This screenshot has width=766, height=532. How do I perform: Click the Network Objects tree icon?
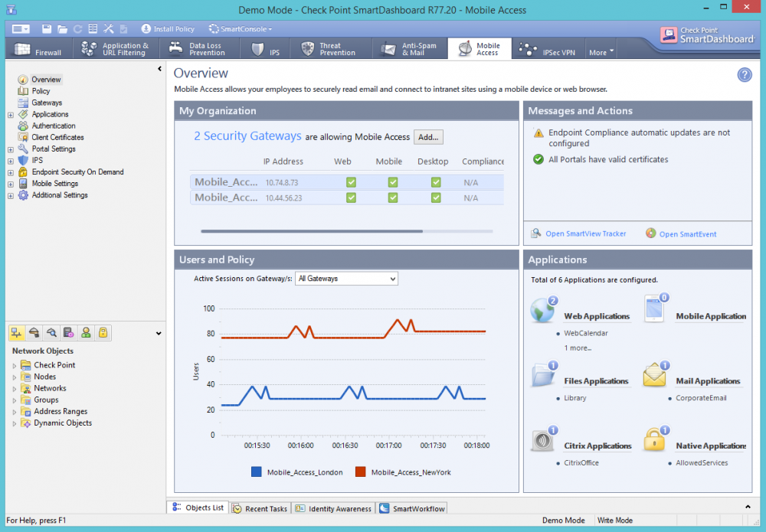pyautogui.click(x=16, y=333)
